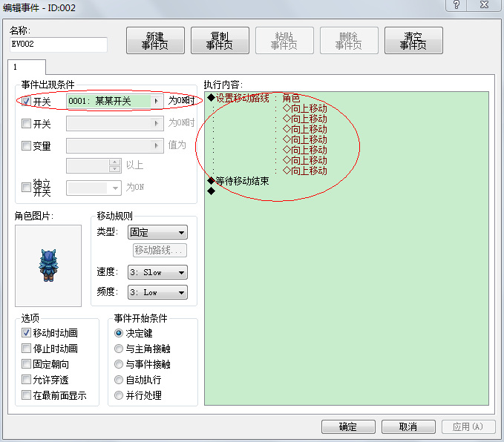The image size is (504, 442).
Task: Select the 自动执行 trigger radio button
Action: [x=119, y=380]
